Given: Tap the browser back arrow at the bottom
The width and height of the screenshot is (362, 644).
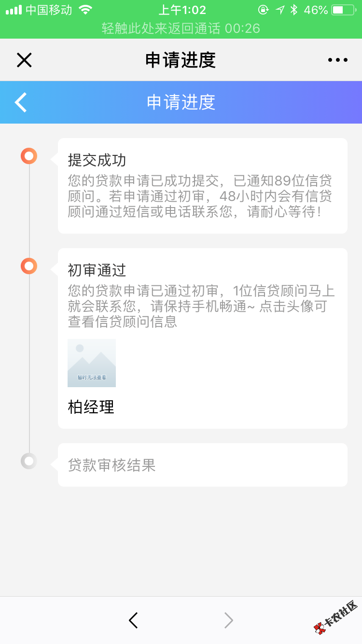Looking at the screenshot, I should pyautogui.click(x=133, y=620).
